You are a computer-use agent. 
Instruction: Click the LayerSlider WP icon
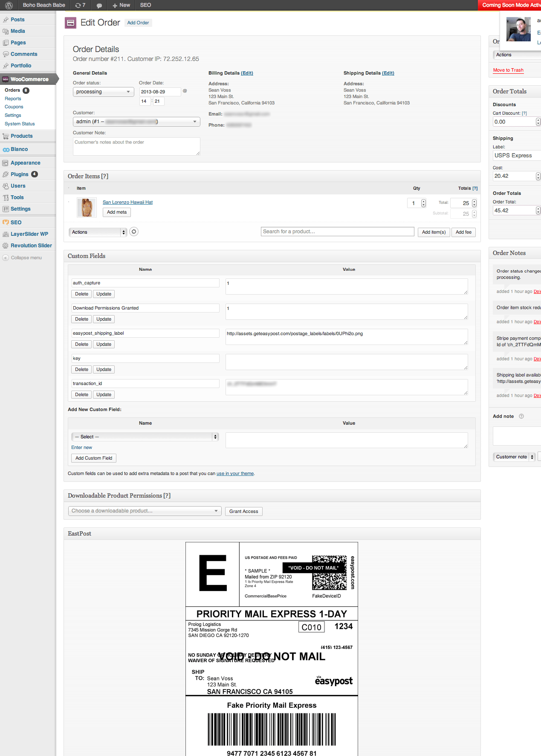6,234
